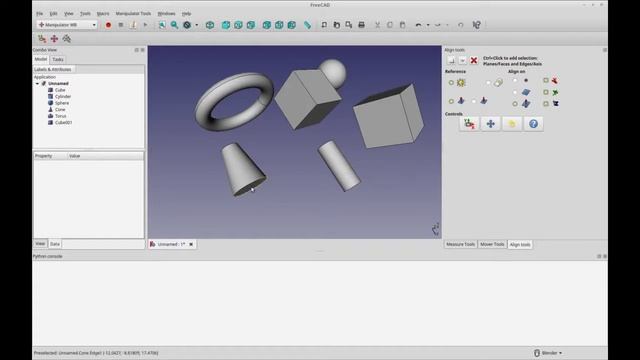640x360 pixels.
Task: Open the undo history dropdown arrow
Action: (428, 25)
